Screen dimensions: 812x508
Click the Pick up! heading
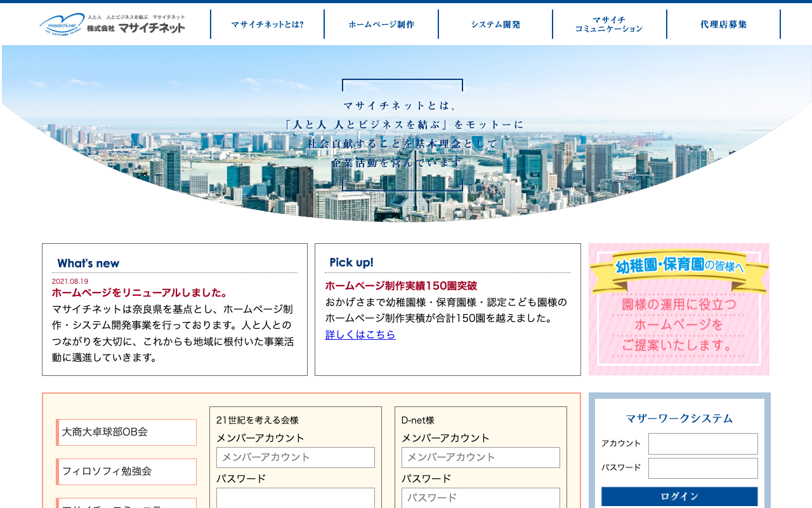[x=351, y=262]
